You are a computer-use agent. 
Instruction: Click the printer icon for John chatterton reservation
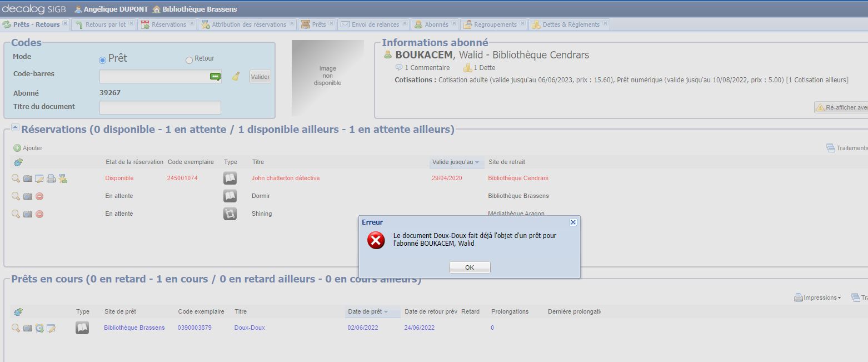pyautogui.click(x=51, y=178)
